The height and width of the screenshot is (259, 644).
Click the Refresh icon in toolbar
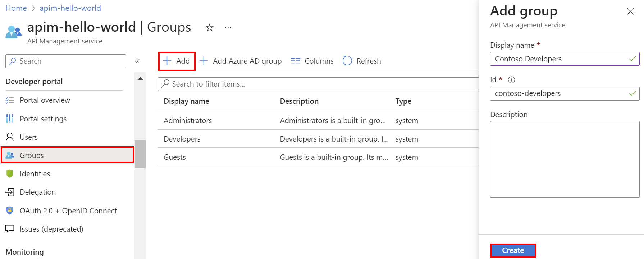(347, 61)
